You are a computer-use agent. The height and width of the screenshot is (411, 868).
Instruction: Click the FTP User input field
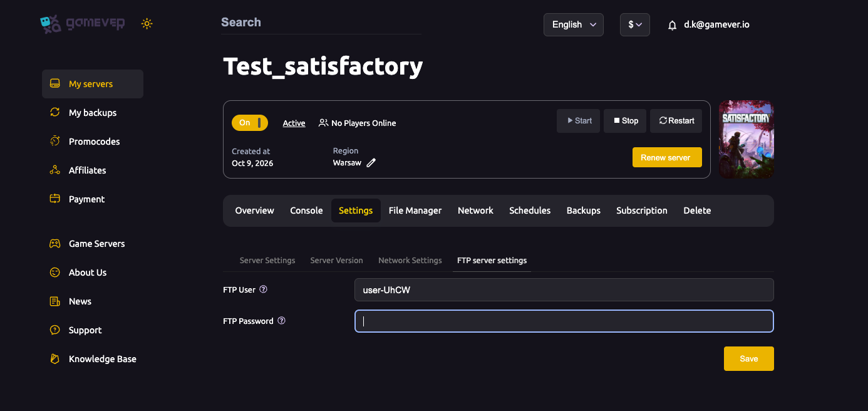(x=564, y=290)
